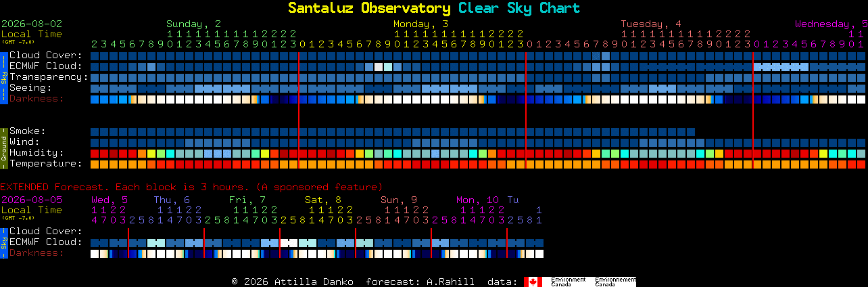The width and height of the screenshot is (868, 287).
Task: Click the Fri, 7 extended forecast header
Action: (x=247, y=200)
